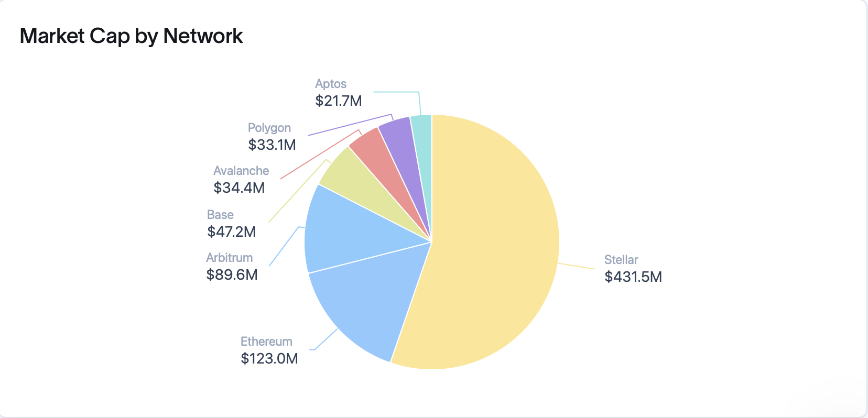Select the Ethereum label text
The height and width of the screenshot is (418, 868).
click(x=266, y=342)
